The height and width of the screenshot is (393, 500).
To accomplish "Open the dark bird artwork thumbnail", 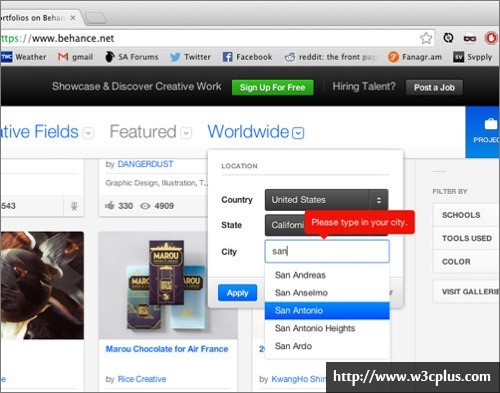I will pos(42,285).
